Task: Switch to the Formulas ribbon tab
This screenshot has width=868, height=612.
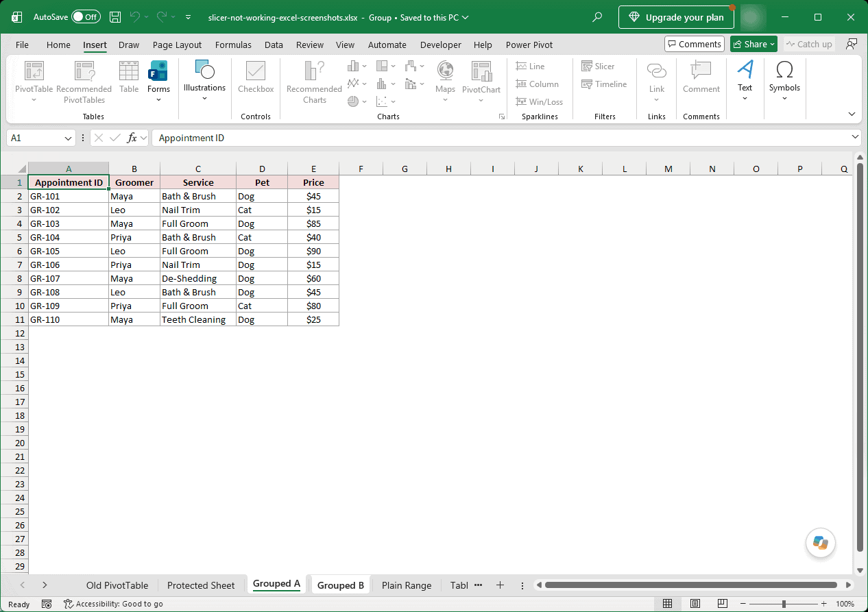Action: point(233,45)
